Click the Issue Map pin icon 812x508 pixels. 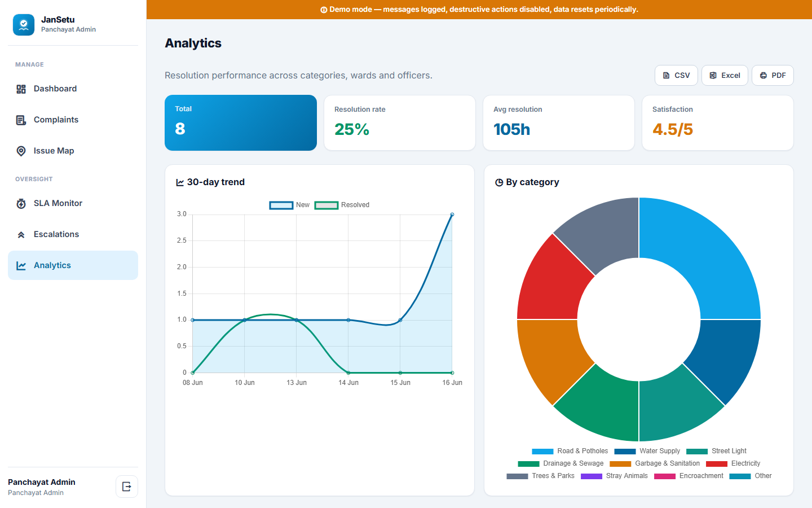[21, 151]
